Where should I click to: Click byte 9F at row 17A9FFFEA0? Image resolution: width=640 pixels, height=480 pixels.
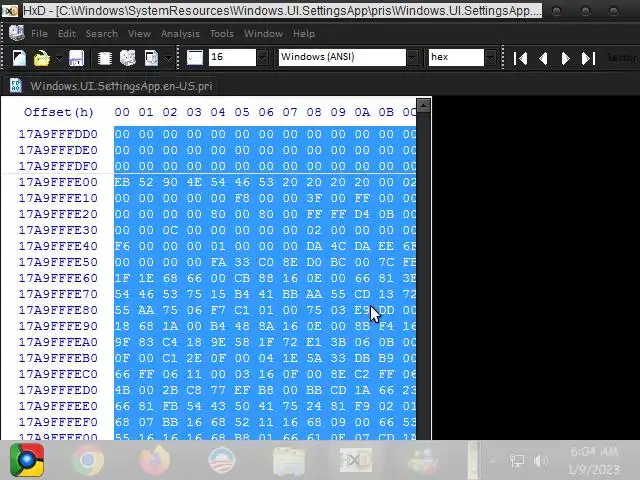(x=122, y=342)
